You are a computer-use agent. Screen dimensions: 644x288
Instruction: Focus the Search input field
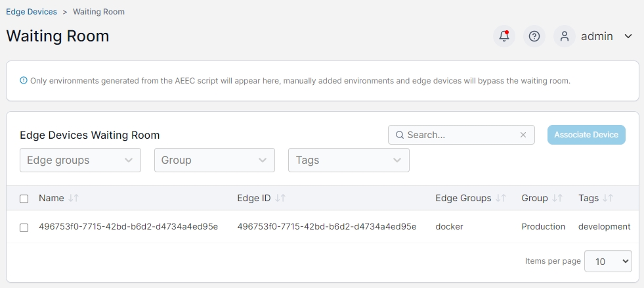tap(461, 135)
